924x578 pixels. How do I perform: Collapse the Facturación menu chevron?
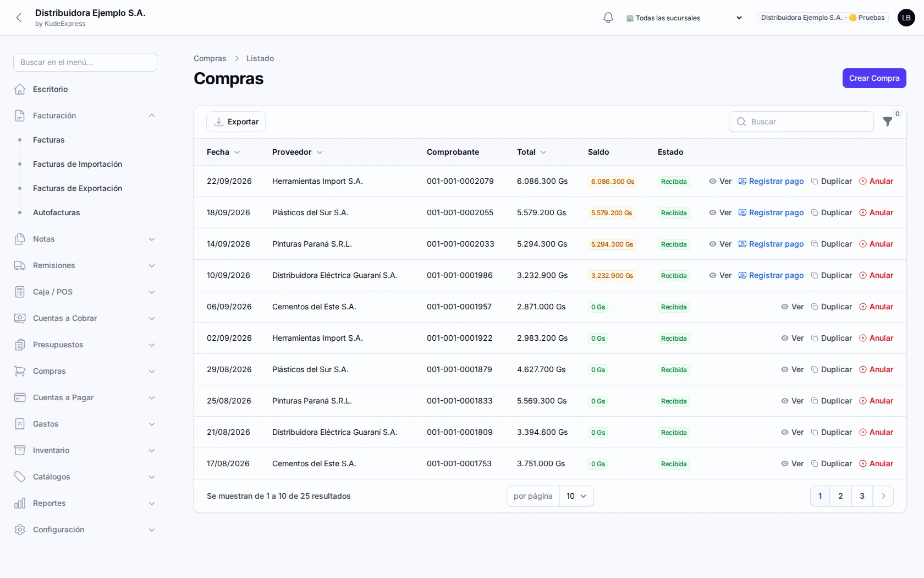tap(152, 116)
